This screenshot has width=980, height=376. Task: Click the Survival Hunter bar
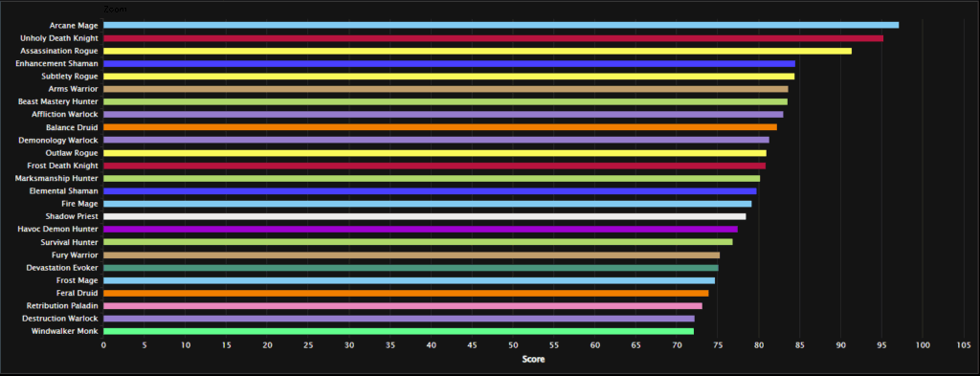(417, 242)
